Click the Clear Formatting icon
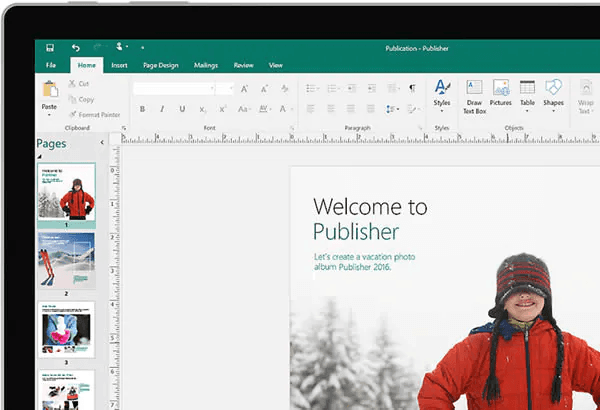The image size is (600, 410). (x=284, y=89)
